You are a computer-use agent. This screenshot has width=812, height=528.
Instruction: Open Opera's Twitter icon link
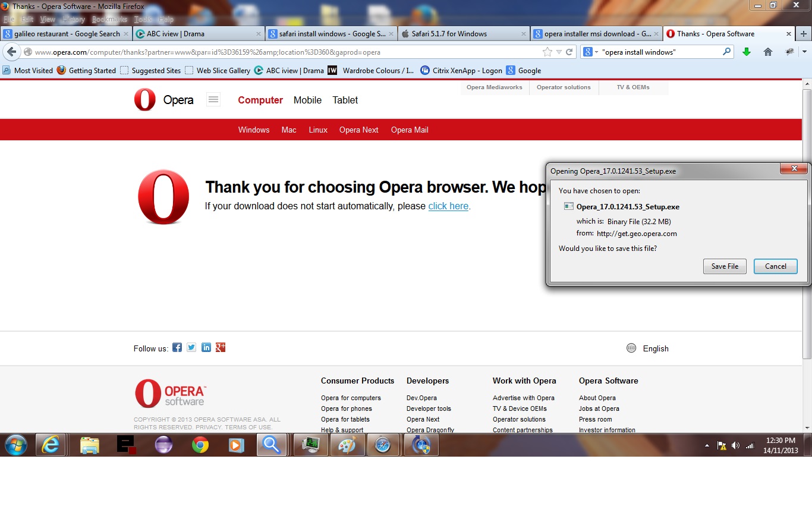point(191,348)
